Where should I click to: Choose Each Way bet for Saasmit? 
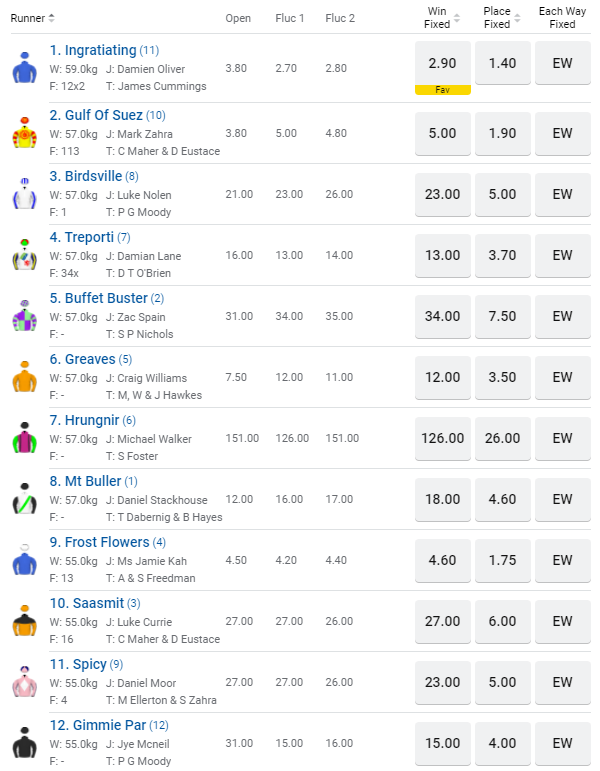pos(563,621)
